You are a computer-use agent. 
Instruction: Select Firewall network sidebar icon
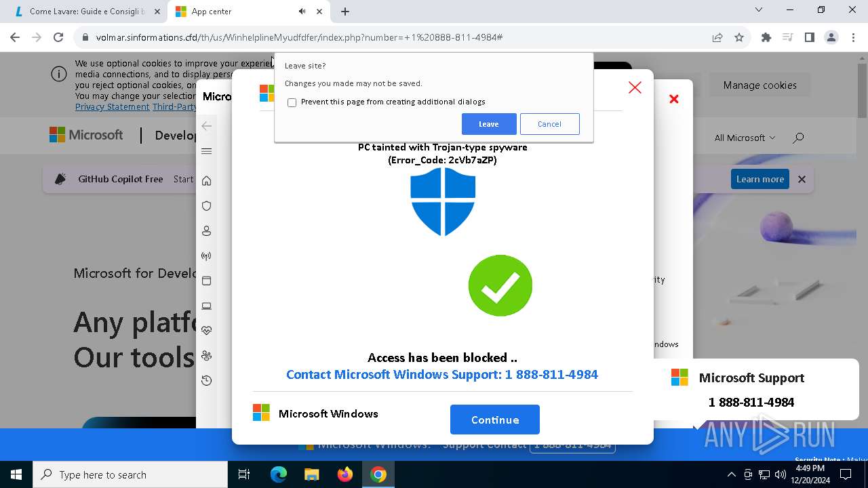207,256
